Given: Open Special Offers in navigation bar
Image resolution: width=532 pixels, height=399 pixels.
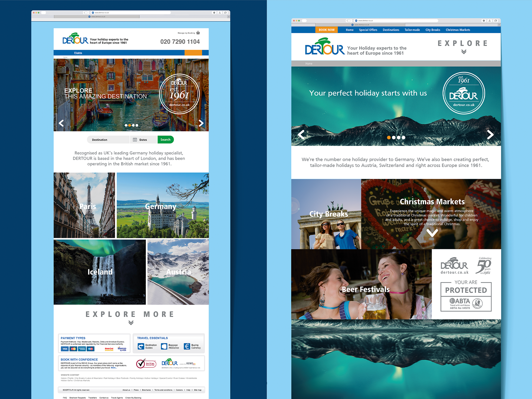Looking at the screenshot, I should tap(368, 30).
